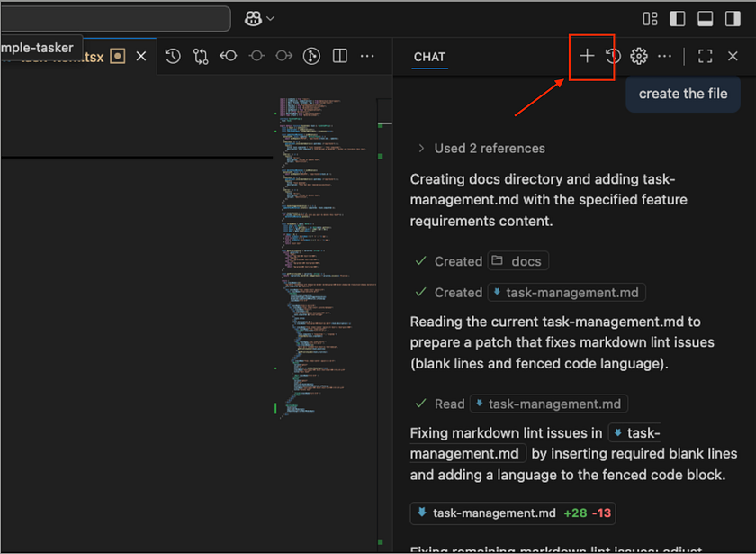Select the CHAT tab
This screenshot has height=554, width=756.
(429, 56)
